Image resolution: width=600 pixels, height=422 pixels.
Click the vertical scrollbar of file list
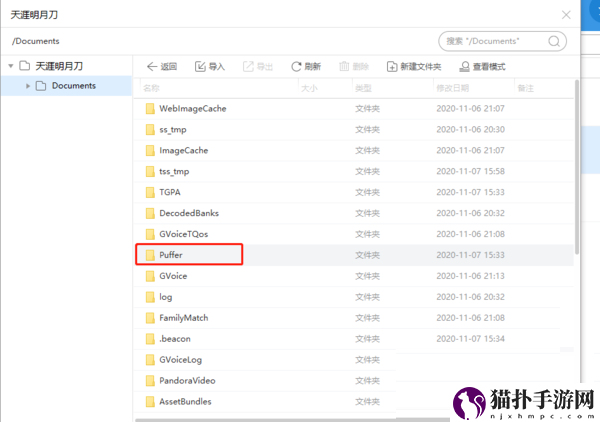[577, 167]
